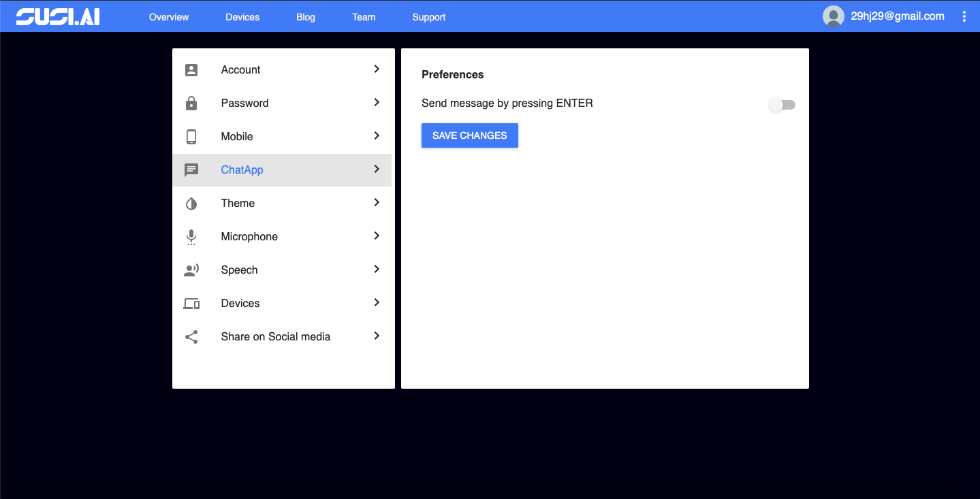Enable Send message by pressing ENTER
The image size is (980, 499).
[782, 105]
